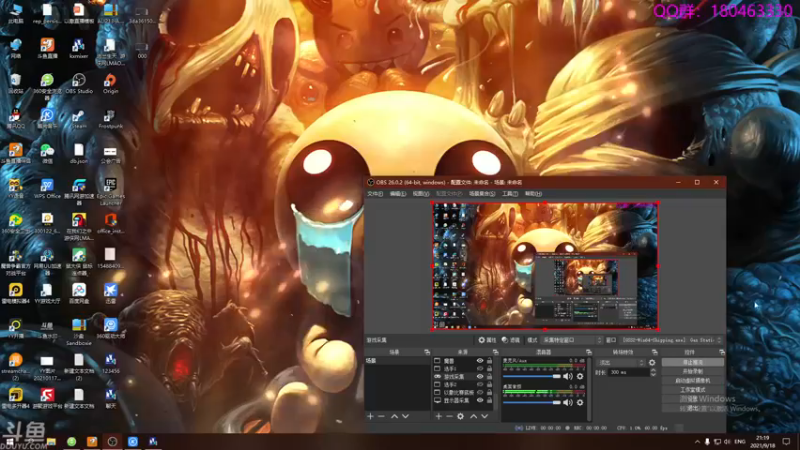This screenshot has height=450, width=800.
Task: Open the Frostpunk desktop shortcut
Action: click(110, 118)
